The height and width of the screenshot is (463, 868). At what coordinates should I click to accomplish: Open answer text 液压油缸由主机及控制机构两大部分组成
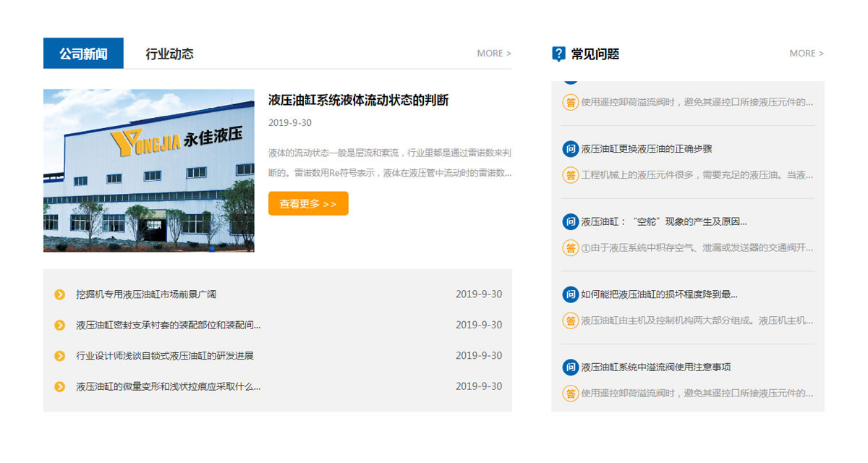697,320
